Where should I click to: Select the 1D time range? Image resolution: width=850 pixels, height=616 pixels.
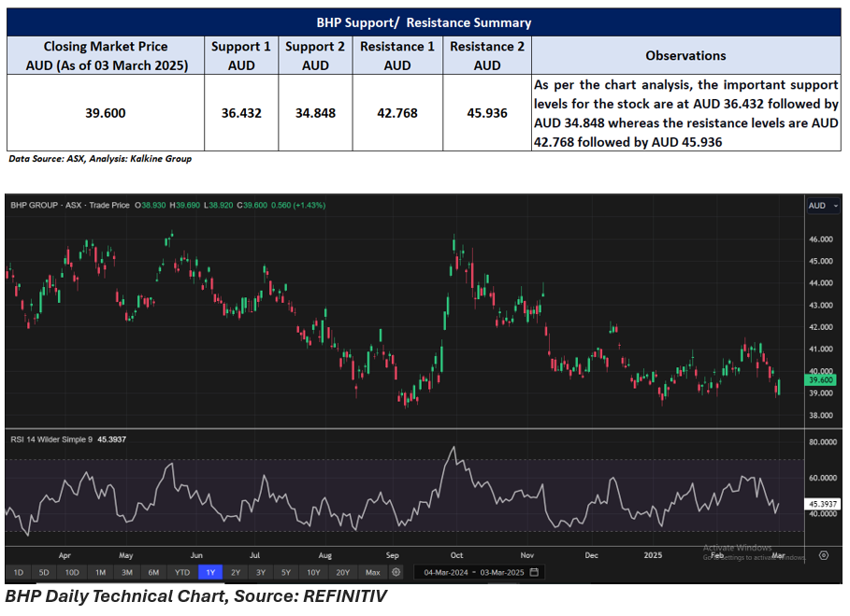pyautogui.click(x=19, y=572)
